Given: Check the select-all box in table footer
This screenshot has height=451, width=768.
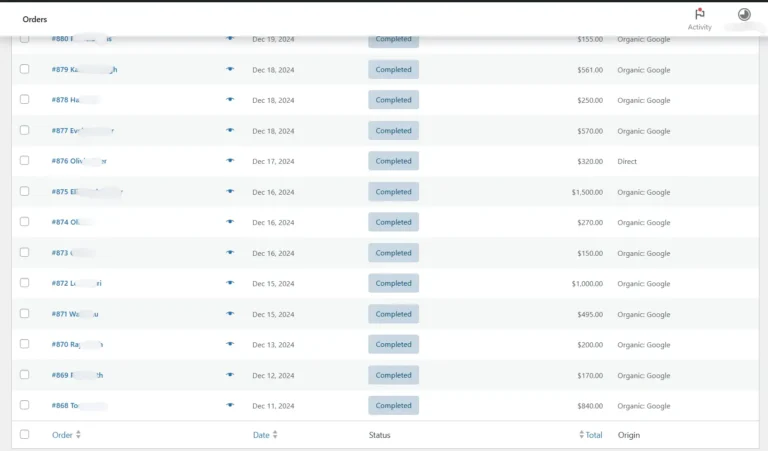Looking at the screenshot, I should [x=25, y=435].
